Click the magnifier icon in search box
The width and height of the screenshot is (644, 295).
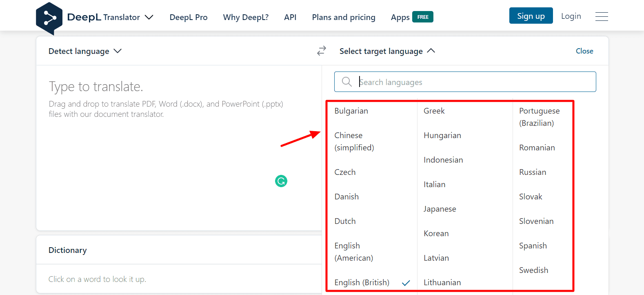click(347, 82)
